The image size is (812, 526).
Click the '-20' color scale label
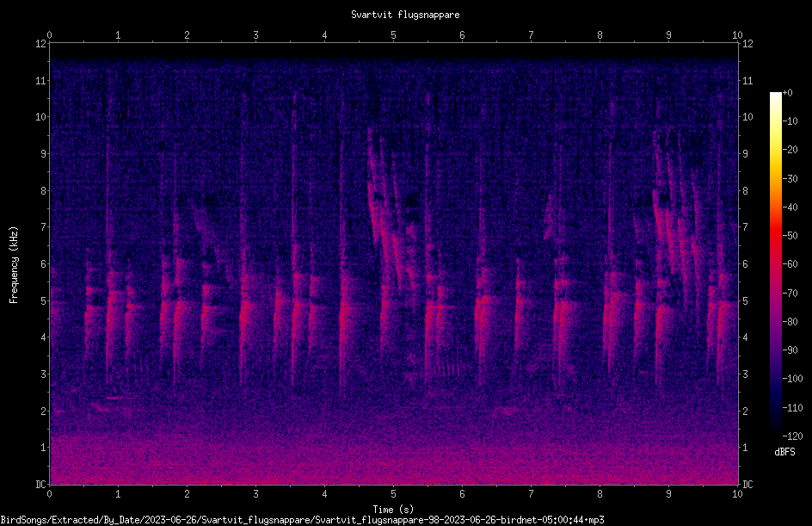pos(790,150)
